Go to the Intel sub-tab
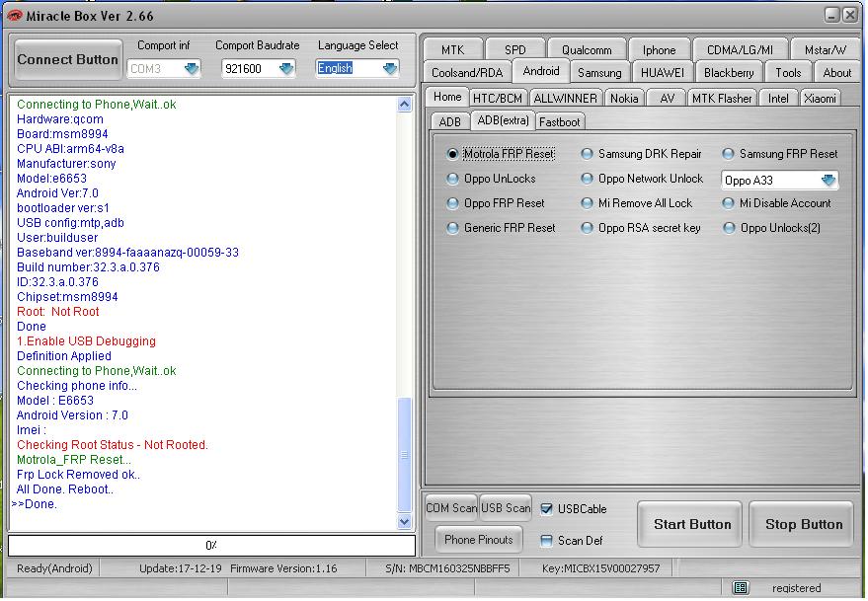The height and width of the screenshot is (601, 868). tap(778, 99)
